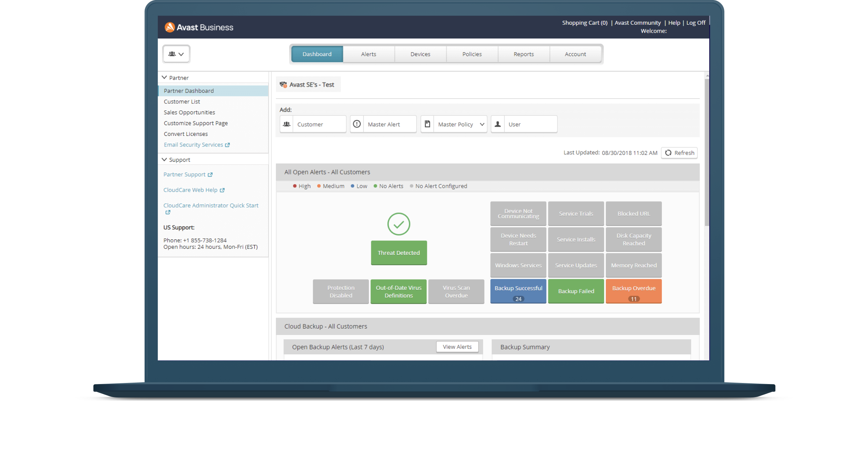Click the refresh circular arrow icon
868x473 pixels.
[668, 153]
